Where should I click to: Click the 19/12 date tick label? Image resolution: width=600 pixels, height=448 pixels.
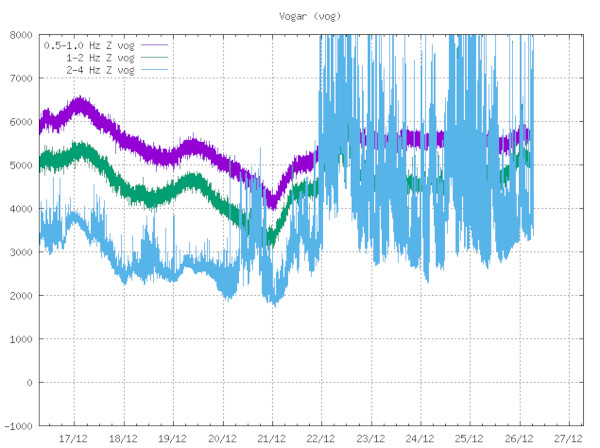[x=173, y=438]
